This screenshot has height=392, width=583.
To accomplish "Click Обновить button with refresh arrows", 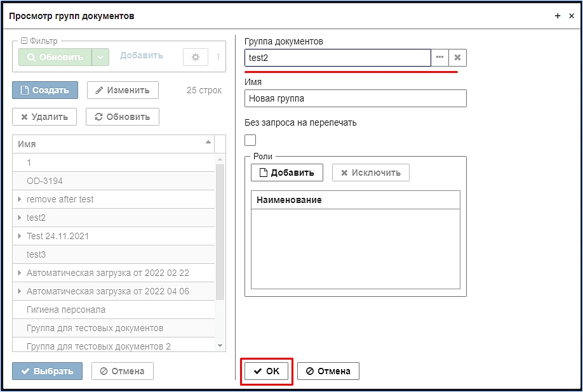I will pos(123,117).
